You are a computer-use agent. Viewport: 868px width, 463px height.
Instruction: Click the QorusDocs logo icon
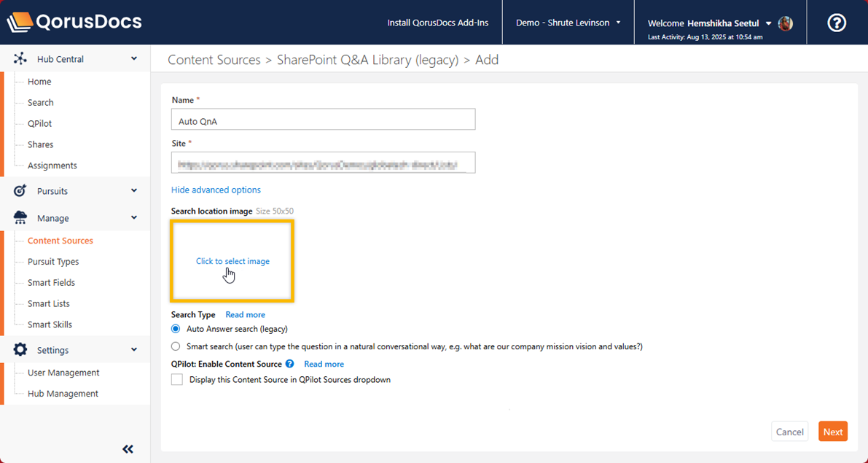point(20,22)
